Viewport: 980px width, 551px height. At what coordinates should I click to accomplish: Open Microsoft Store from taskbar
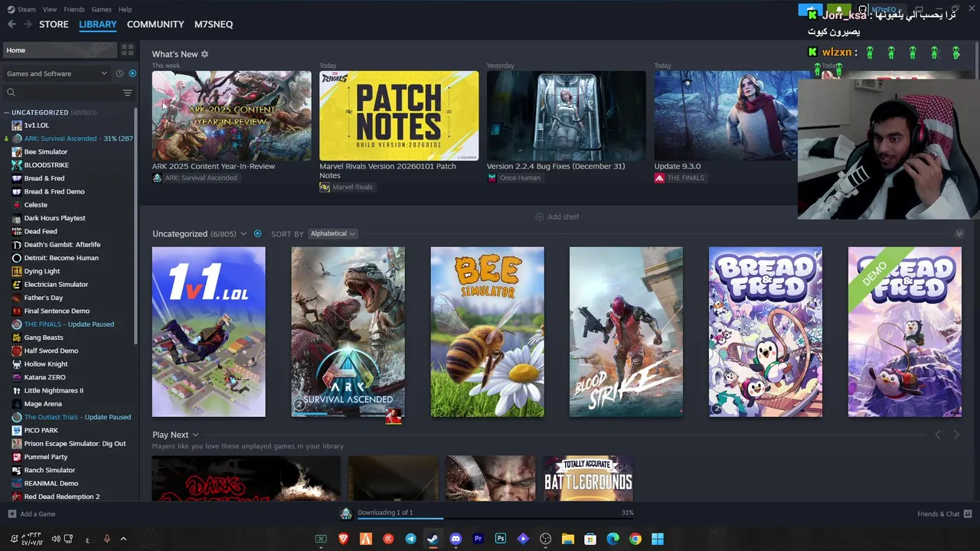coord(590,539)
